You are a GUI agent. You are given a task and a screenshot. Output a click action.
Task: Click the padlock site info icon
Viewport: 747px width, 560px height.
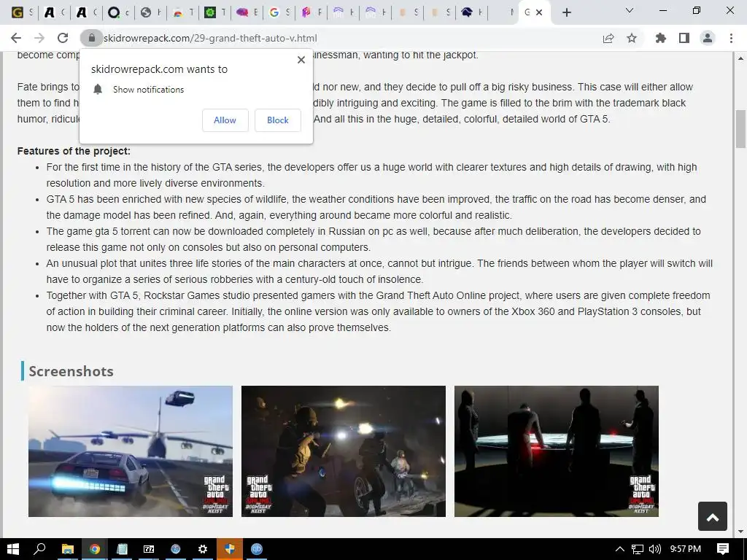tap(92, 38)
